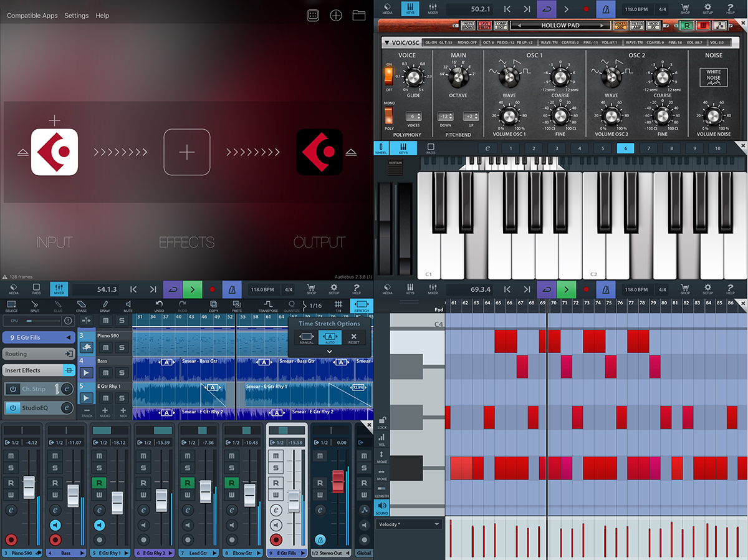Image resolution: width=748 pixels, height=560 pixels.
Task: Switch to the Filter Amp synth page
Action: pyautogui.click(x=636, y=26)
